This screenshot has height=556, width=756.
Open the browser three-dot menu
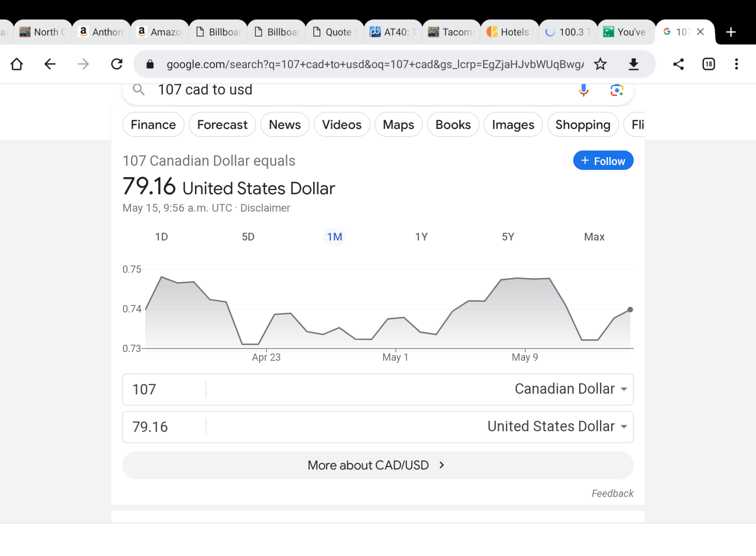pyautogui.click(x=736, y=64)
